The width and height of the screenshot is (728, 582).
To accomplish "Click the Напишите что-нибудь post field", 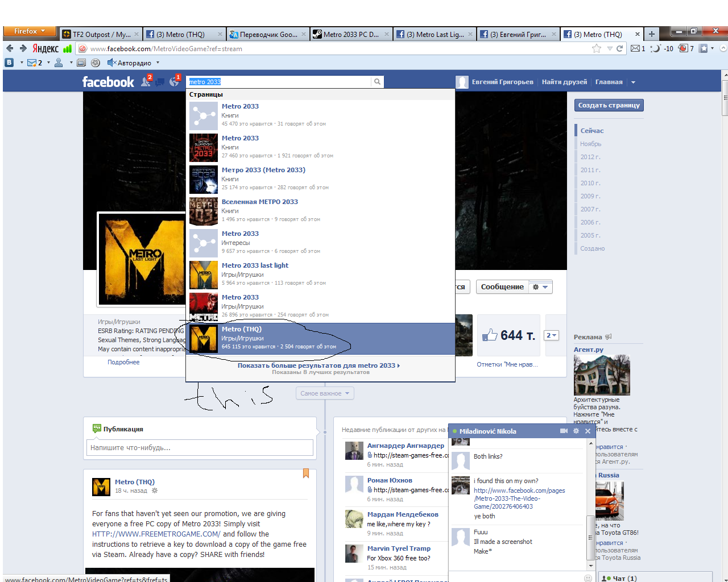I will tap(200, 447).
